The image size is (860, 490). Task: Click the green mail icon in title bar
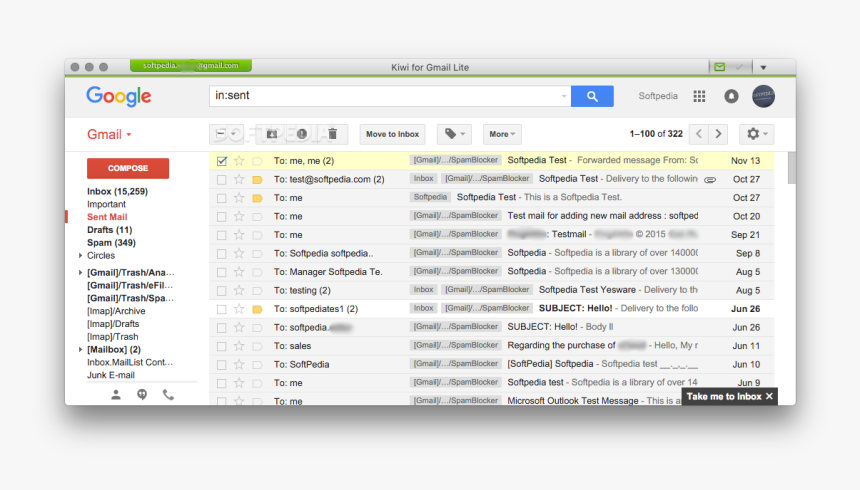click(720, 67)
